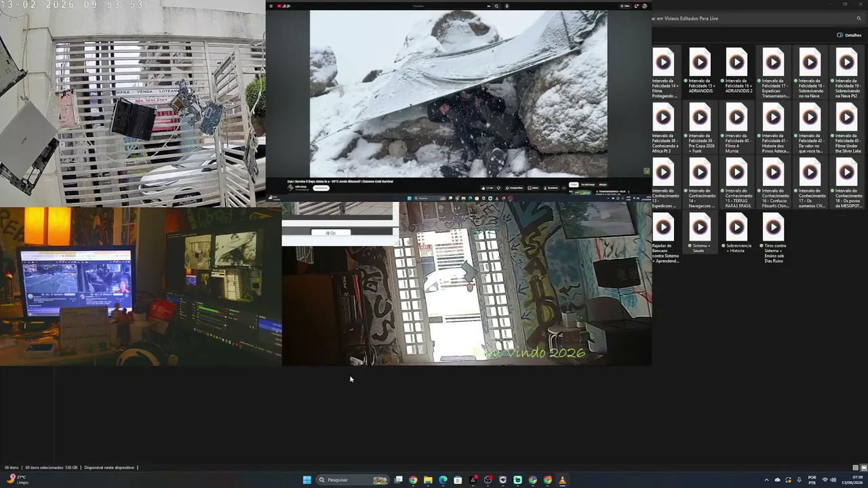Click YouTube Compartilhar share button
The width and height of the screenshot is (868, 488).
(x=515, y=188)
